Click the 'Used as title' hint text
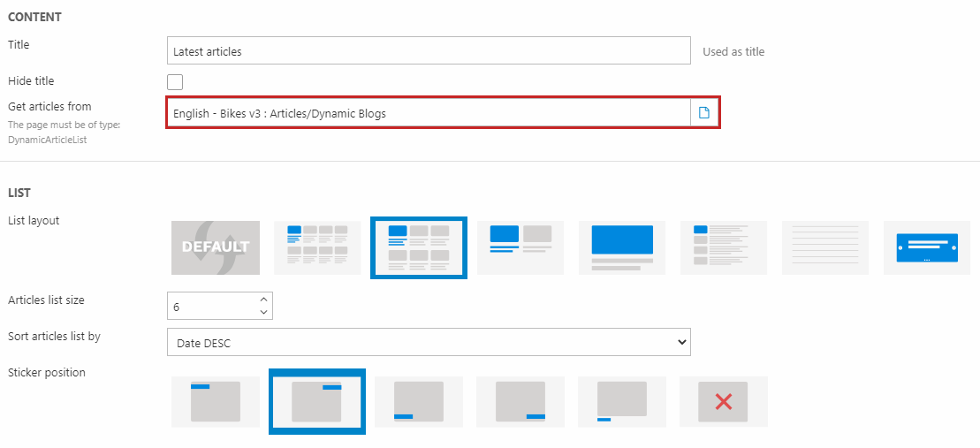Image resolution: width=980 pixels, height=448 pixels. 733,52
